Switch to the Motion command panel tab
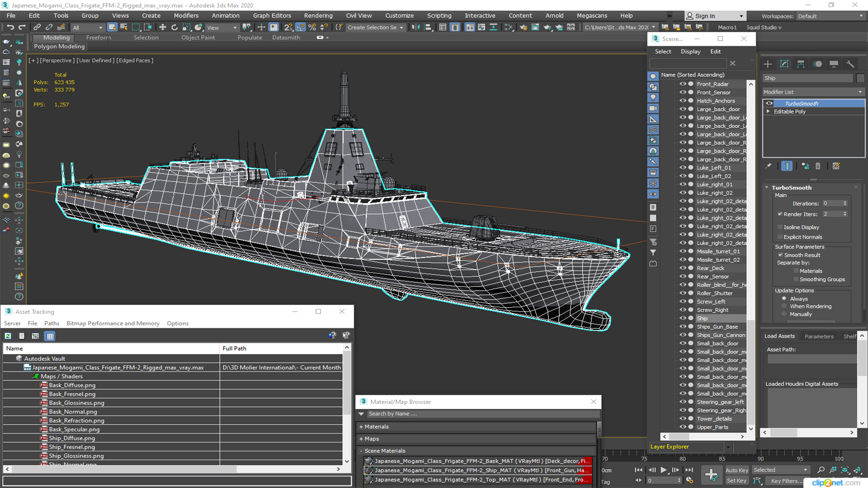The image size is (868, 488). (817, 64)
